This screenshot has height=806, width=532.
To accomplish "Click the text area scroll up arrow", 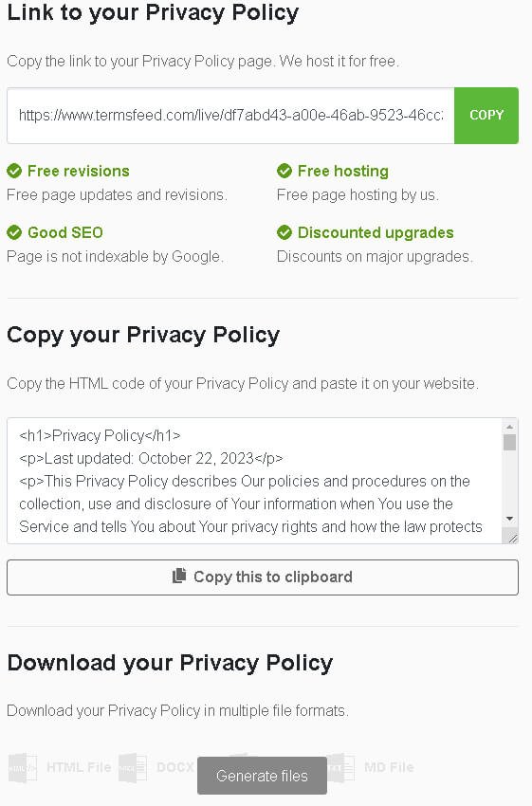I will pyautogui.click(x=509, y=427).
